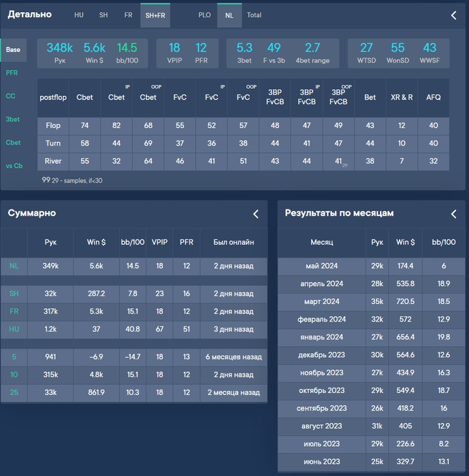Click the AFQ column header
The image size is (469, 476).
434,97
